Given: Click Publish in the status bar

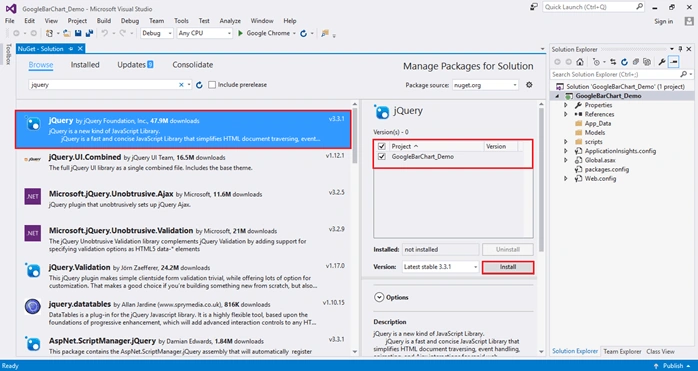Looking at the screenshot, I should click(x=674, y=366).
